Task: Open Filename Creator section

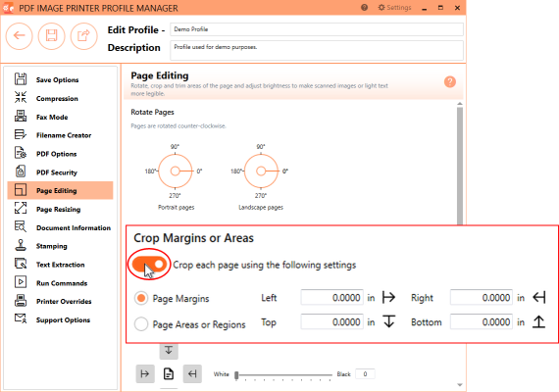Action: [x=60, y=135]
